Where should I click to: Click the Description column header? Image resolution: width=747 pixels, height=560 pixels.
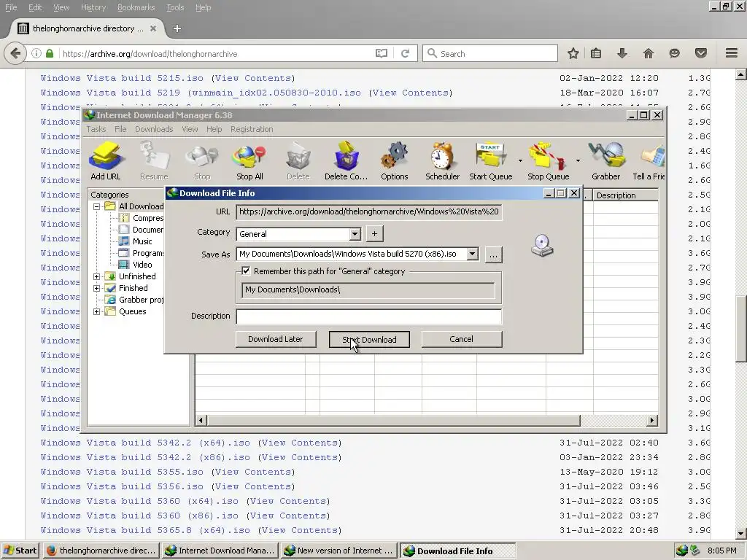pos(625,195)
